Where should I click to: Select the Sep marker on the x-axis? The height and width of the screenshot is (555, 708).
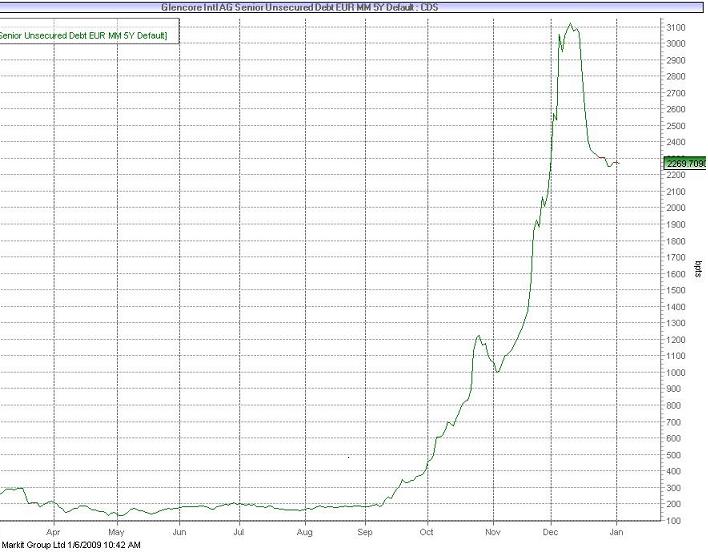click(366, 533)
